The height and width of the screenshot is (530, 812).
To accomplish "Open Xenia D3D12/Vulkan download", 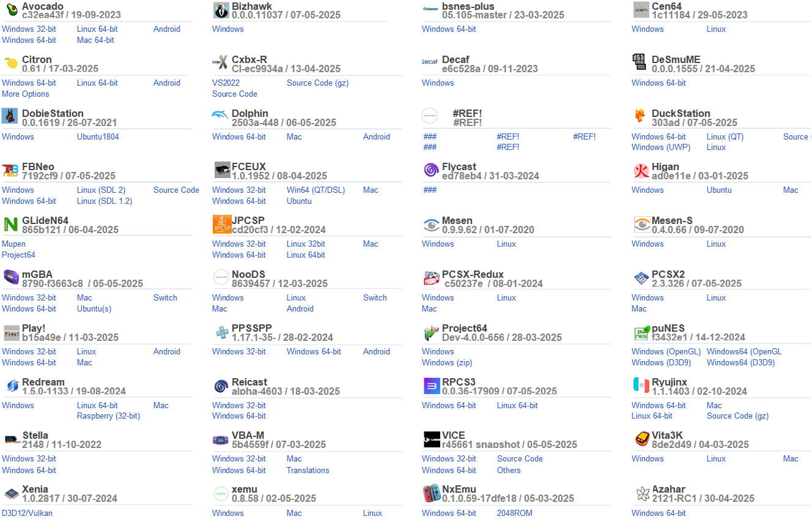I will [x=27, y=513].
